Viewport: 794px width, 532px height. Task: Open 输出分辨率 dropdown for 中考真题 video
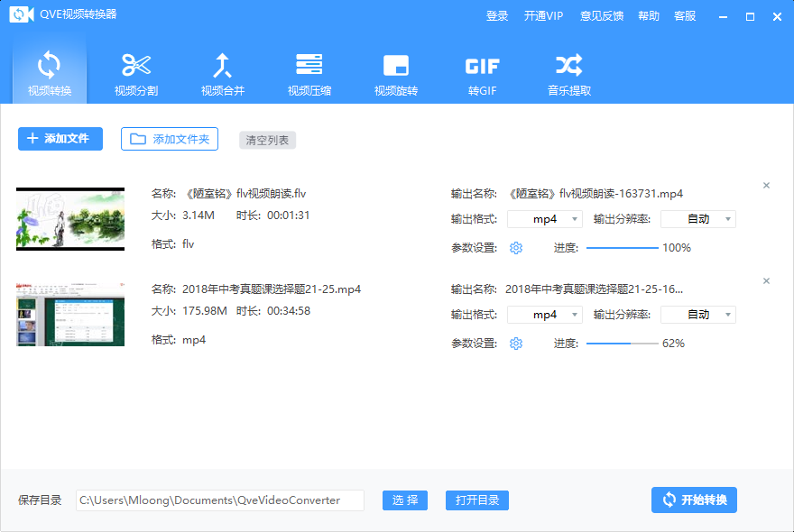pyautogui.click(x=697, y=314)
